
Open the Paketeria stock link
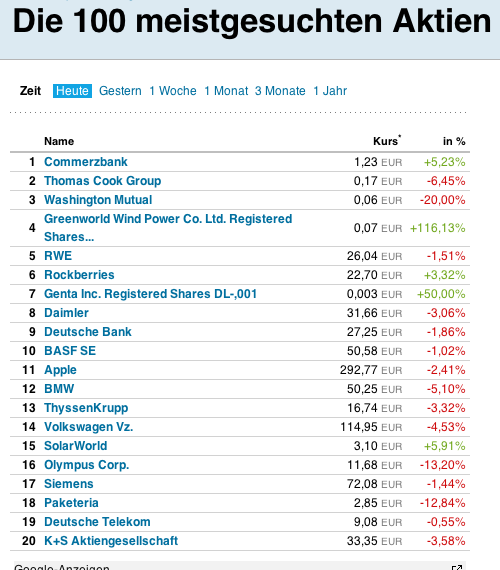tap(71, 503)
